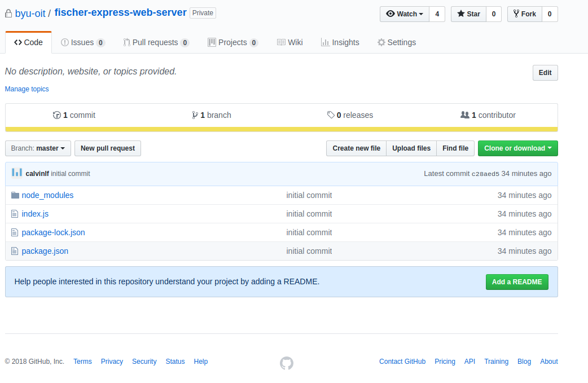Edit the repository description

coord(545,73)
